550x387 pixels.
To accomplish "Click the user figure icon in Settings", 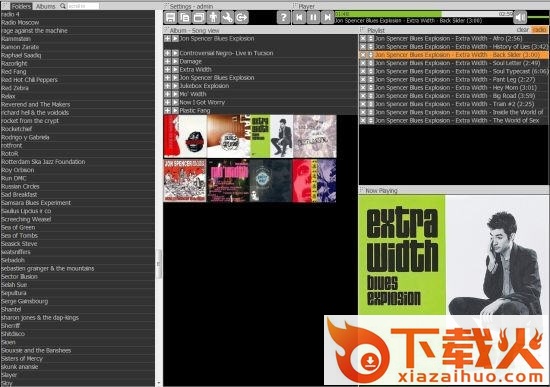I will pos(213,17).
